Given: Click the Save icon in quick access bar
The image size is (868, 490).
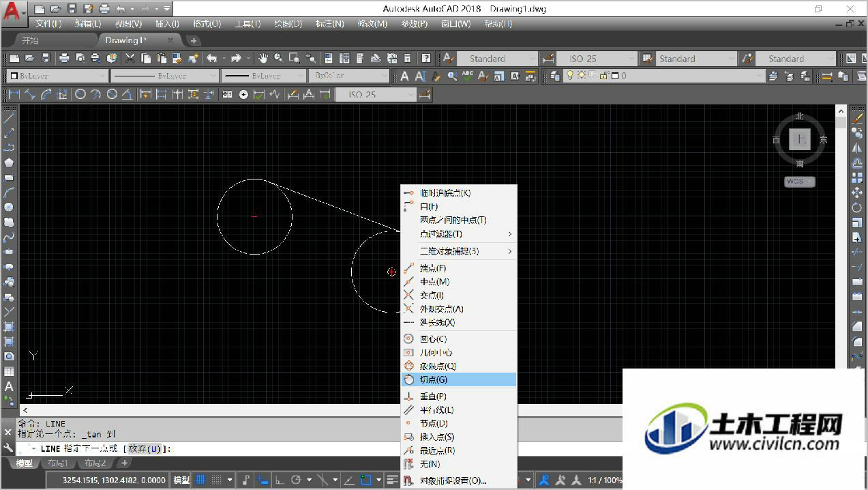Looking at the screenshot, I should coord(72,9).
